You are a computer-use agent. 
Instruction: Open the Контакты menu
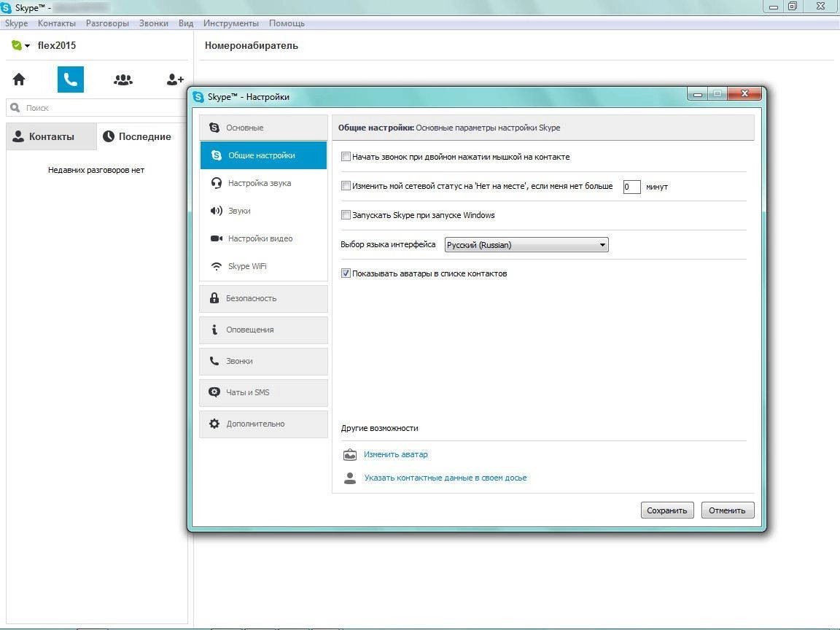click(x=56, y=23)
